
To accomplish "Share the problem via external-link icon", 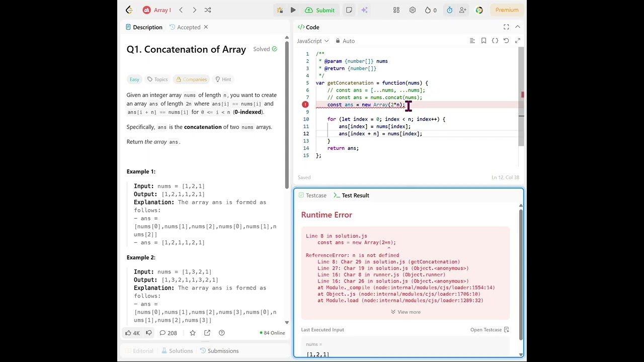I will click(207, 333).
